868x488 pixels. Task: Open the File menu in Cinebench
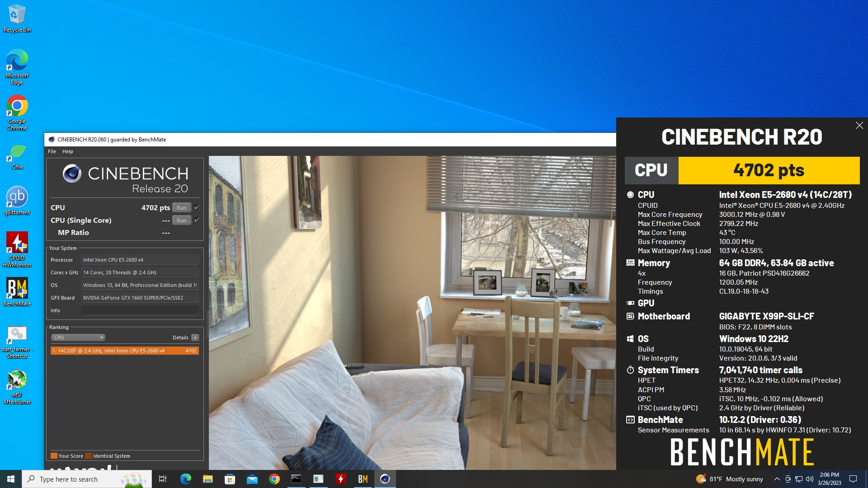coord(52,151)
